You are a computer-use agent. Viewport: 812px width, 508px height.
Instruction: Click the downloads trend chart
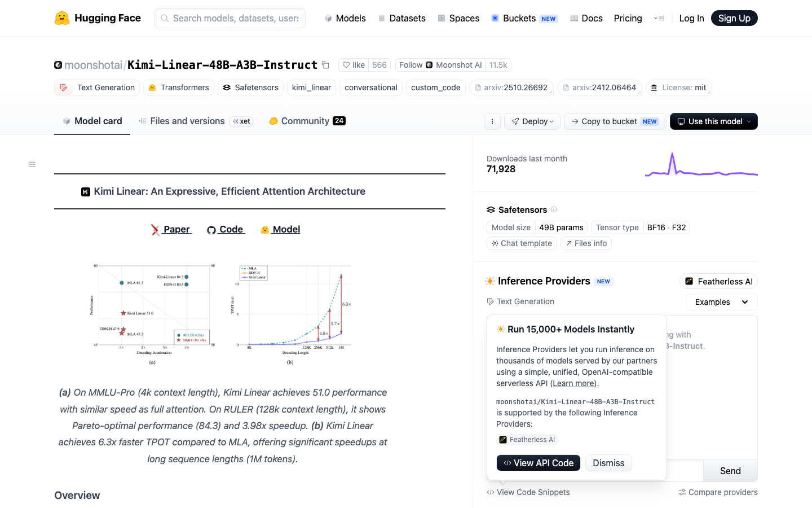(x=701, y=164)
